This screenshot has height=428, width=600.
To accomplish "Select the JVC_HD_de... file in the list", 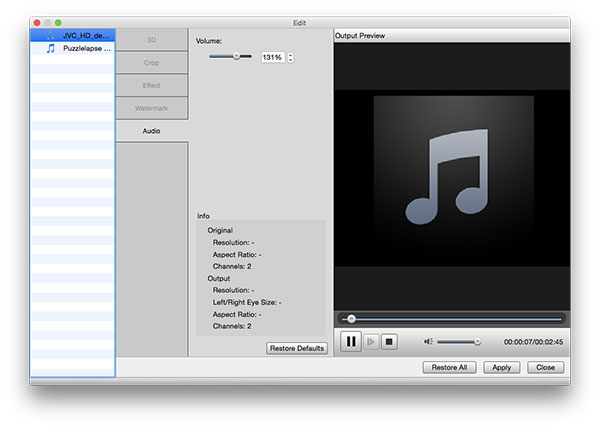I will [x=73, y=36].
